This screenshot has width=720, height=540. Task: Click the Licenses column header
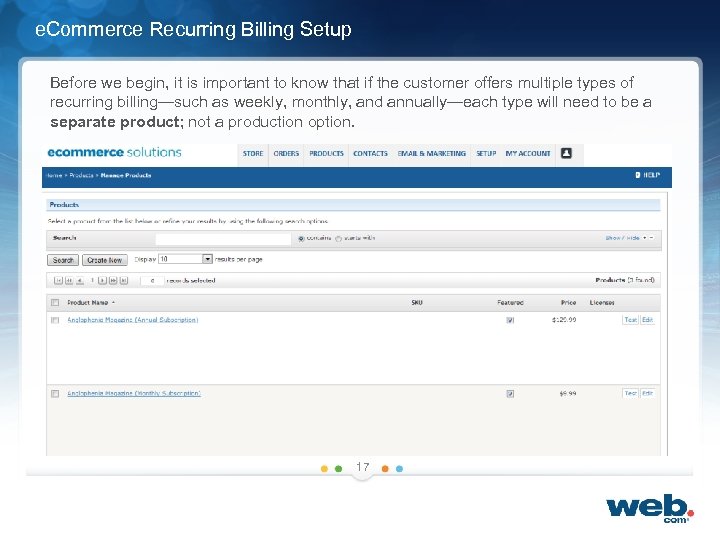click(x=602, y=303)
